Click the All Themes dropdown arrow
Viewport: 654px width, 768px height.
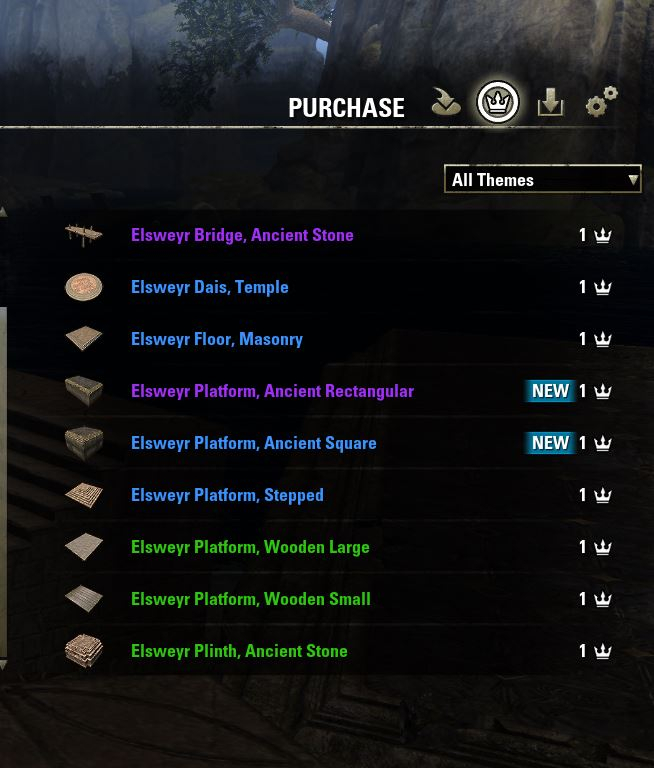632,180
